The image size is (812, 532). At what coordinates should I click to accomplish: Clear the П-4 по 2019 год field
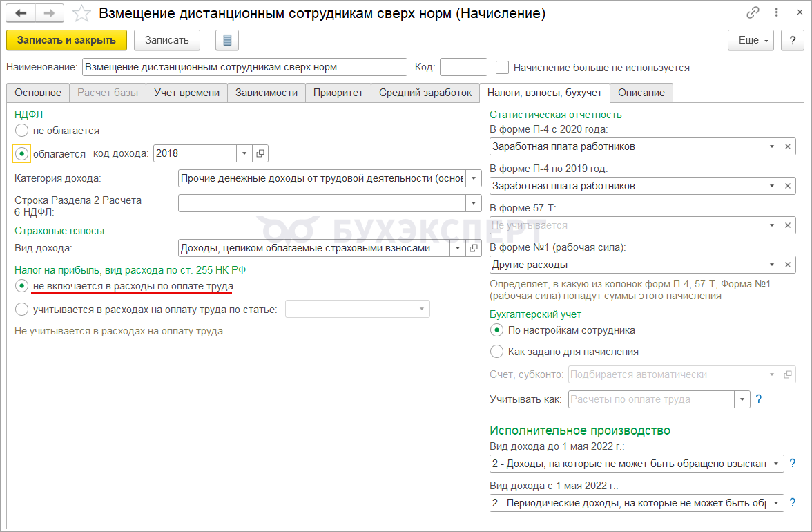[x=788, y=186]
